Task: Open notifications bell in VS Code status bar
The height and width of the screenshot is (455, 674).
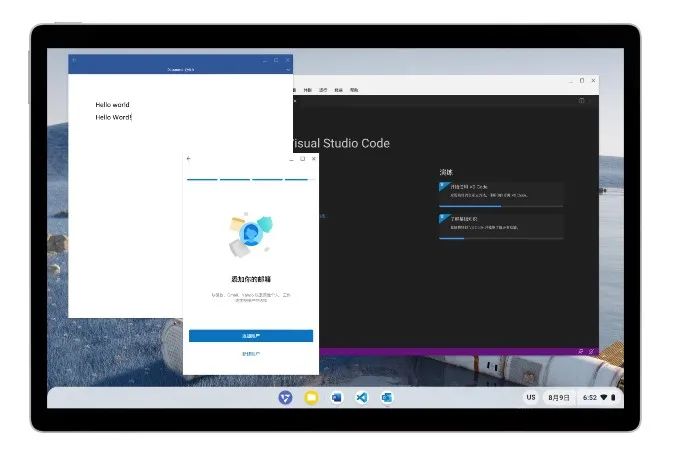Action: coord(591,351)
